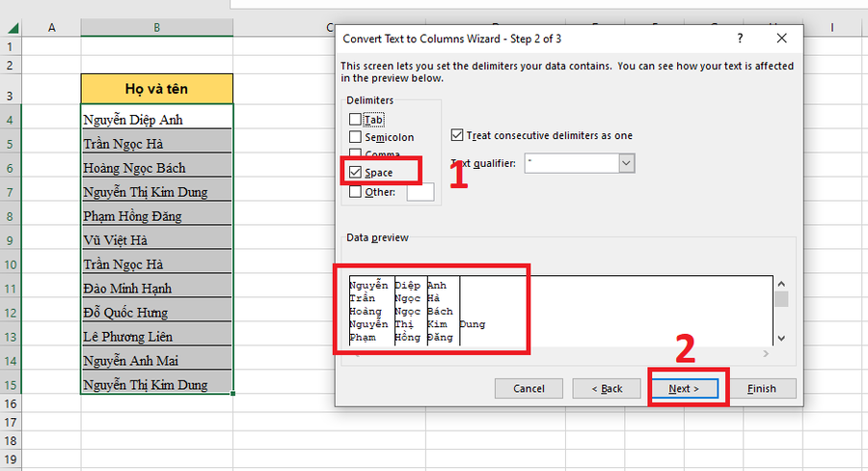Click the data preview horizontal scroll right arrow
Screen dimensions: 868x471
click(766, 353)
